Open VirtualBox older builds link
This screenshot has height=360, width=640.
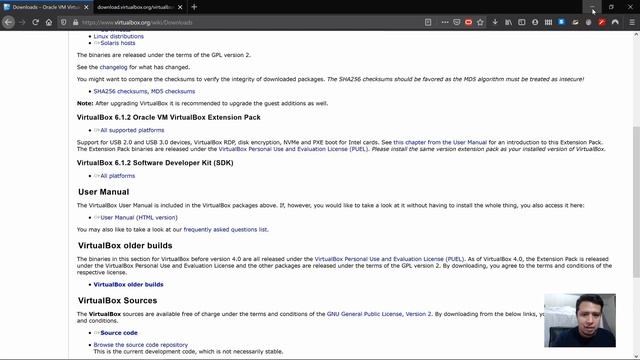point(128,284)
